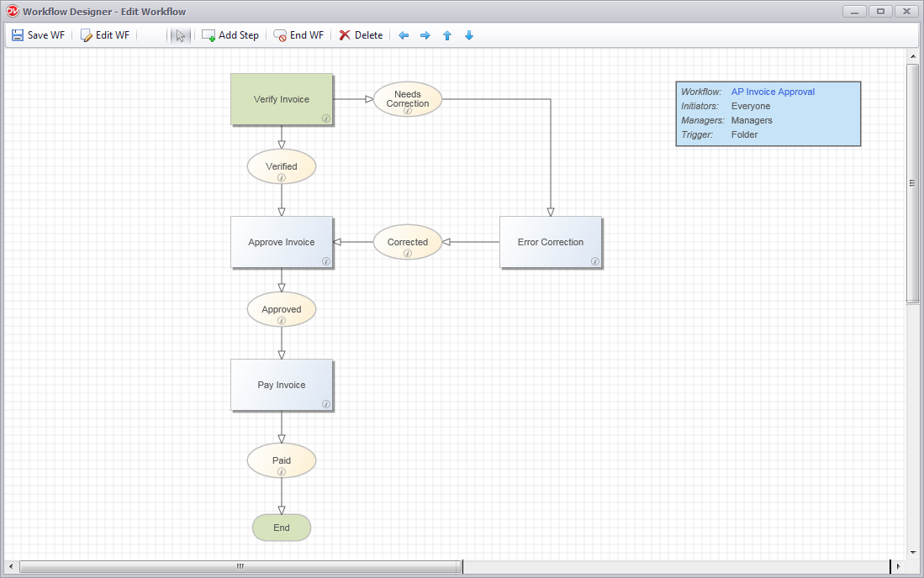Open the AP Invoice Approval workflow link

pyautogui.click(x=773, y=92)
